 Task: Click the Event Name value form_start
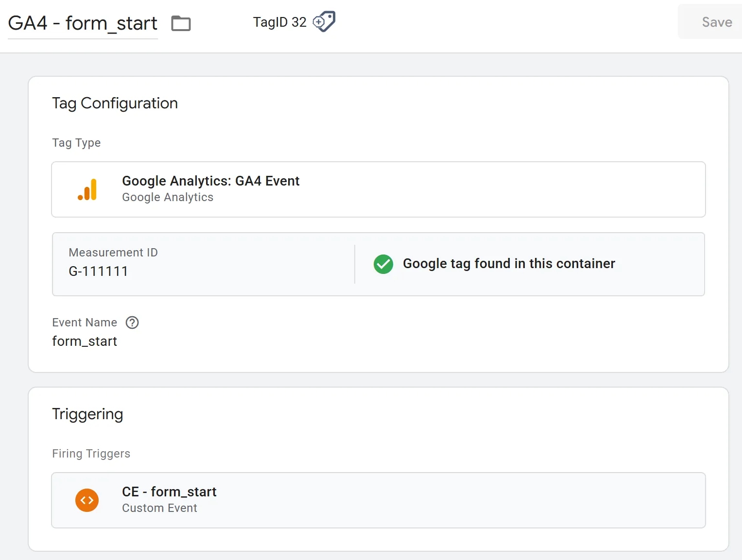pos(85,341)
